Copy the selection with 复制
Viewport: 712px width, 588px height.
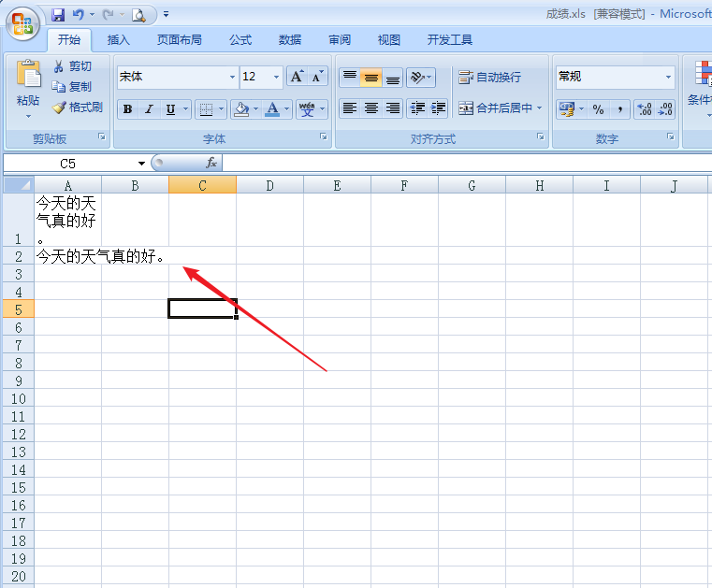click(x=72, y=87)
